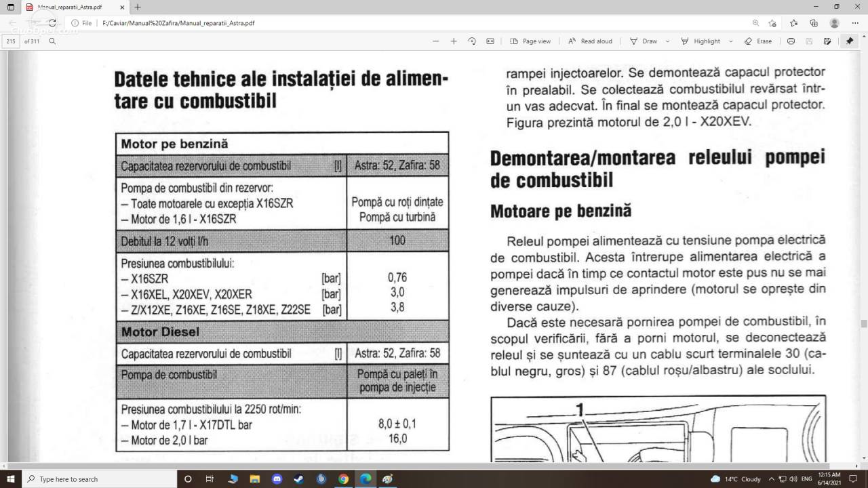This screenshot has width=868, height=488.
Task: Click the fit to width icon
Action: click(490, 41)
